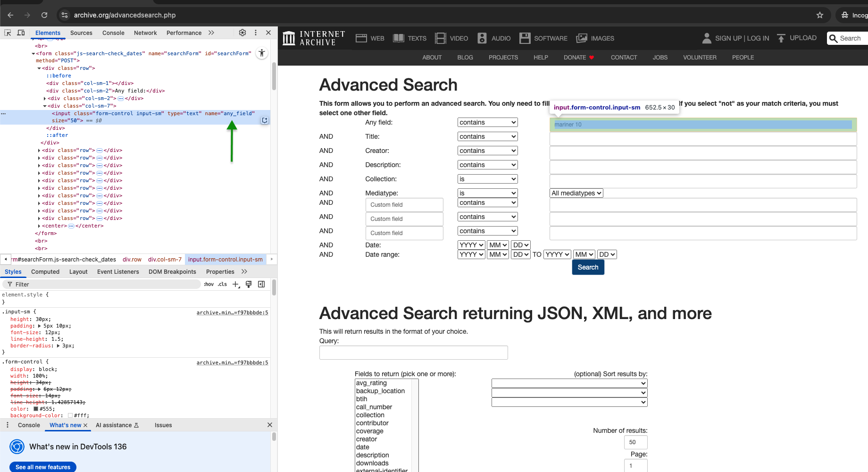Screen dimensions: 868x472
Task: Open the Any field contains dropdown
Action: point(487,122)
